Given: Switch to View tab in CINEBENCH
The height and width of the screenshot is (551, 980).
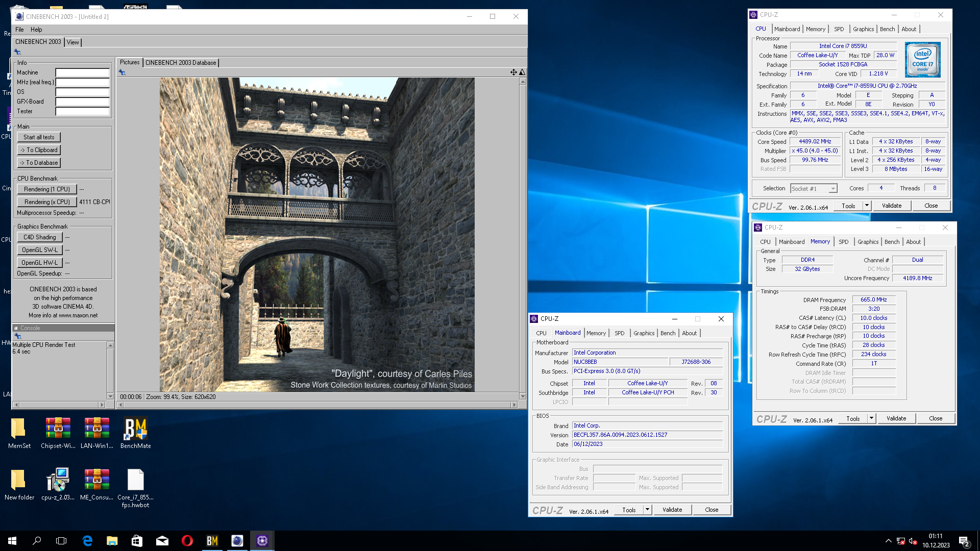Looking at the screenshot, I should point(73,42).
